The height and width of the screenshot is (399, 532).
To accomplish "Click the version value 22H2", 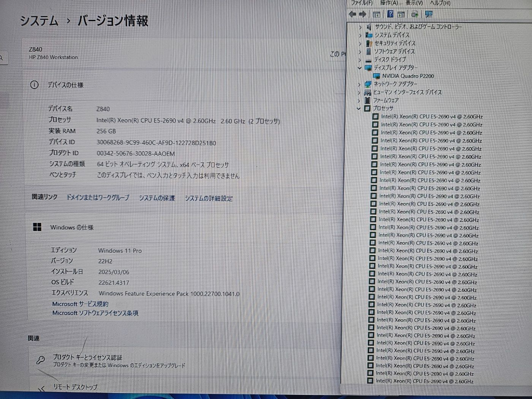I will tap(105, 261).
